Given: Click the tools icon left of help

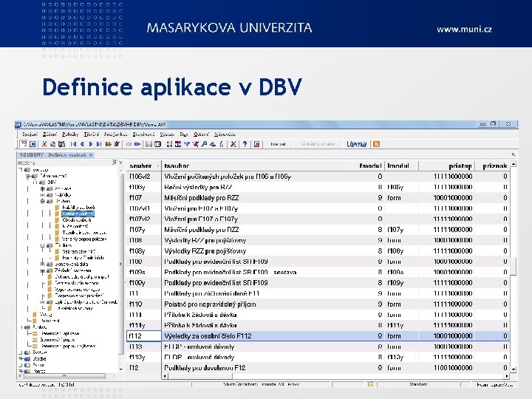Looking at the screenshot, I should click(233, 144).
